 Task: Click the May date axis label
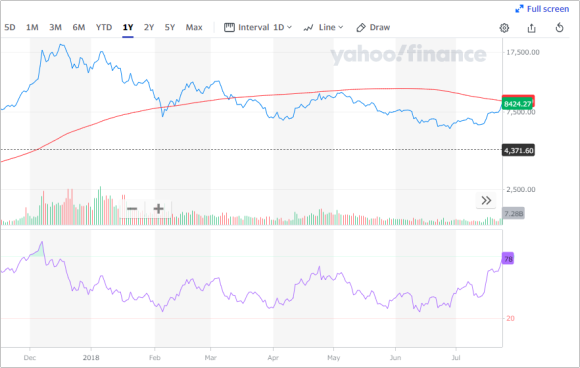[333, 358]
